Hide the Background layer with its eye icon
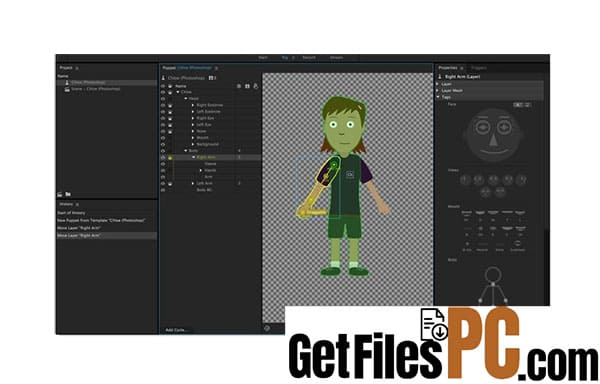Viewport: 600px width, 384px height. tap(163, 145)
